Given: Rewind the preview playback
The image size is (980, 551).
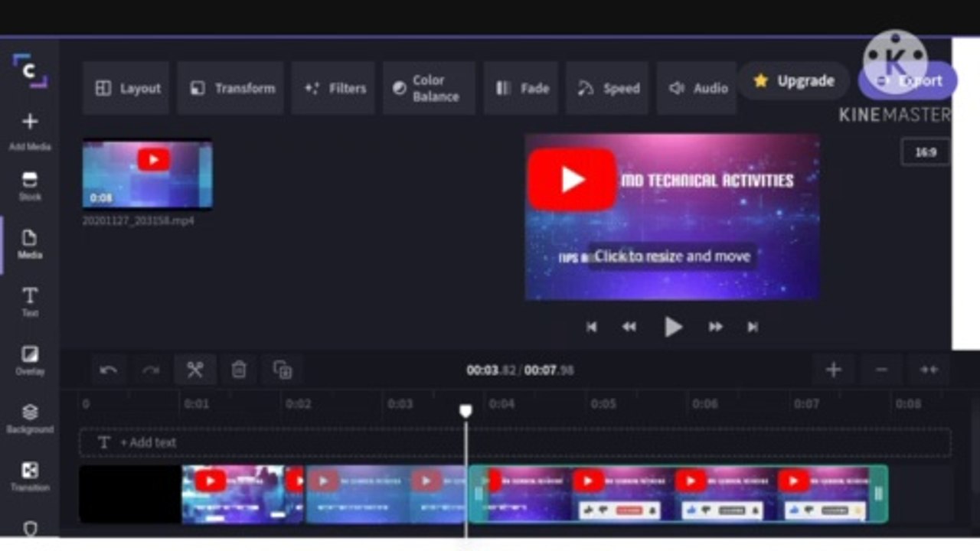Looking at the screenshot, I should pyautogui.click(x=629, y=327).
